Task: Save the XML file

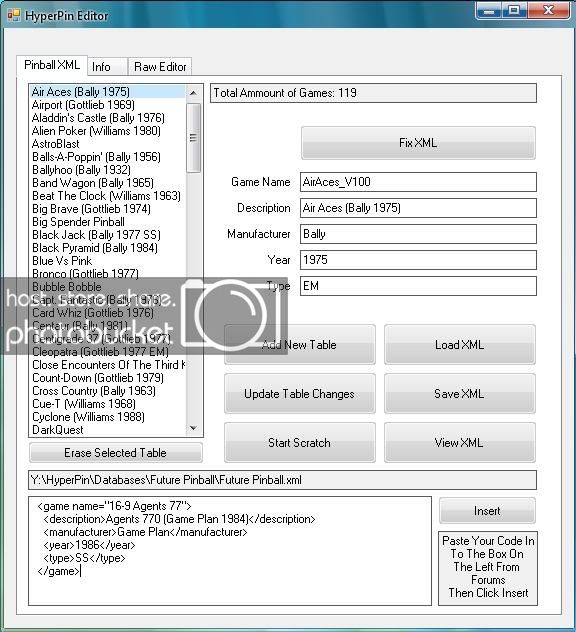Action: point(460,394)
